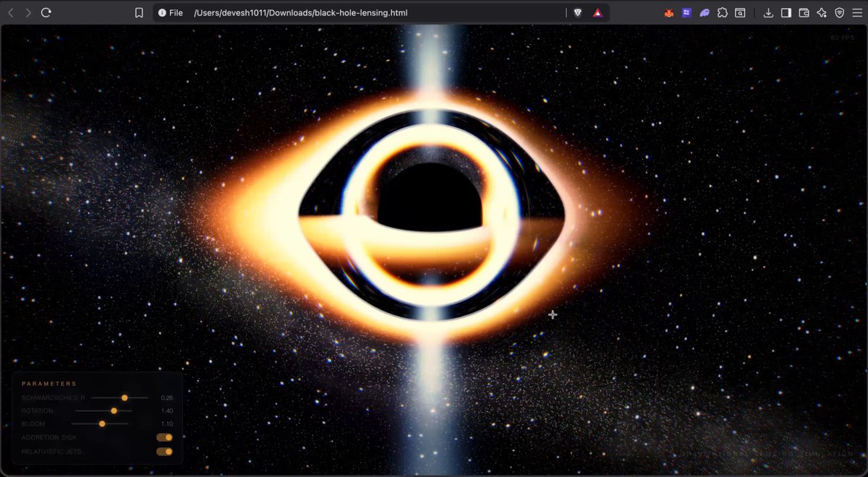Open Brave Shields lion icon
This screenshot has height=477, width=868.
pos(578,12)
